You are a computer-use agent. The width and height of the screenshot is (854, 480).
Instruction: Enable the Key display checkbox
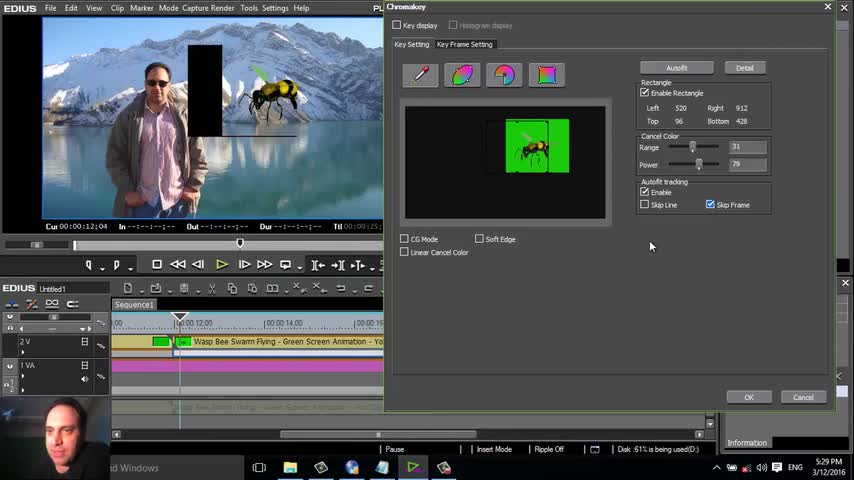coord(396,25)
